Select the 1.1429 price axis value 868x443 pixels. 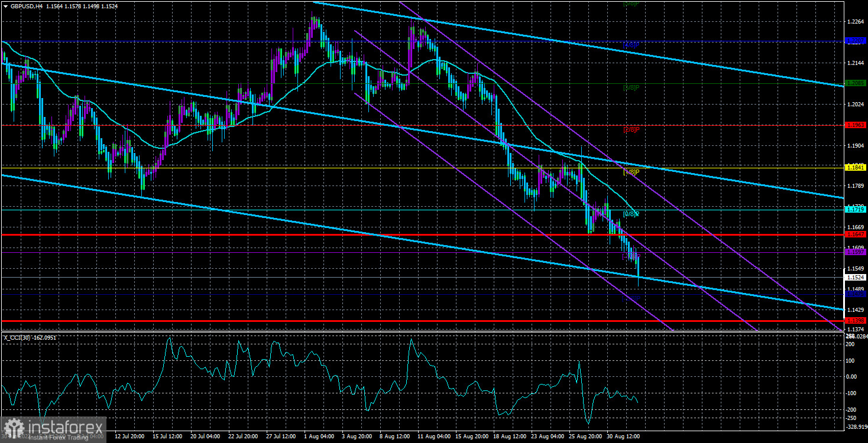tap(856, 310)
